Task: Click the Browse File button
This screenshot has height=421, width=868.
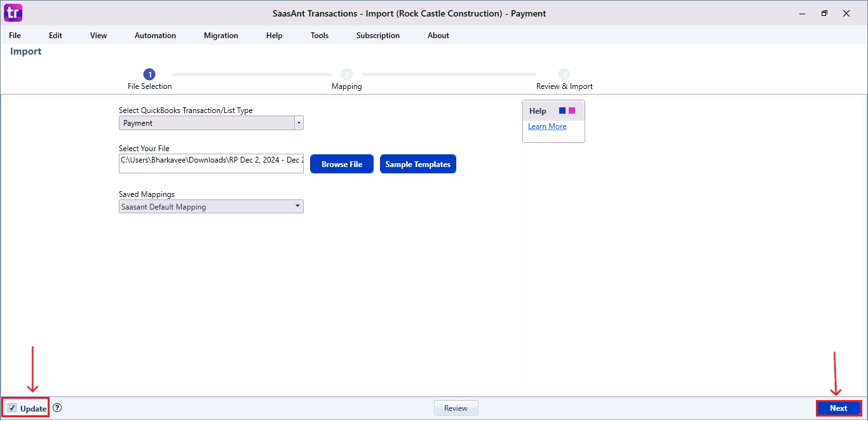Action: point(341,164)
